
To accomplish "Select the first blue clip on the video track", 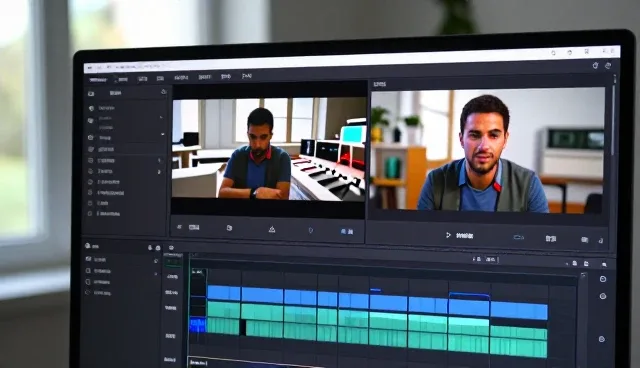I will point(224,293).
